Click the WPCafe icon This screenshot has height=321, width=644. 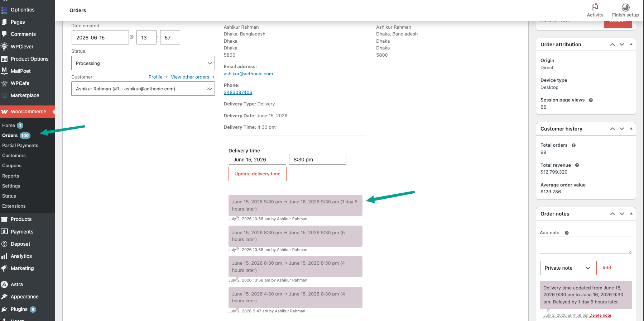(x=4, y=83)
